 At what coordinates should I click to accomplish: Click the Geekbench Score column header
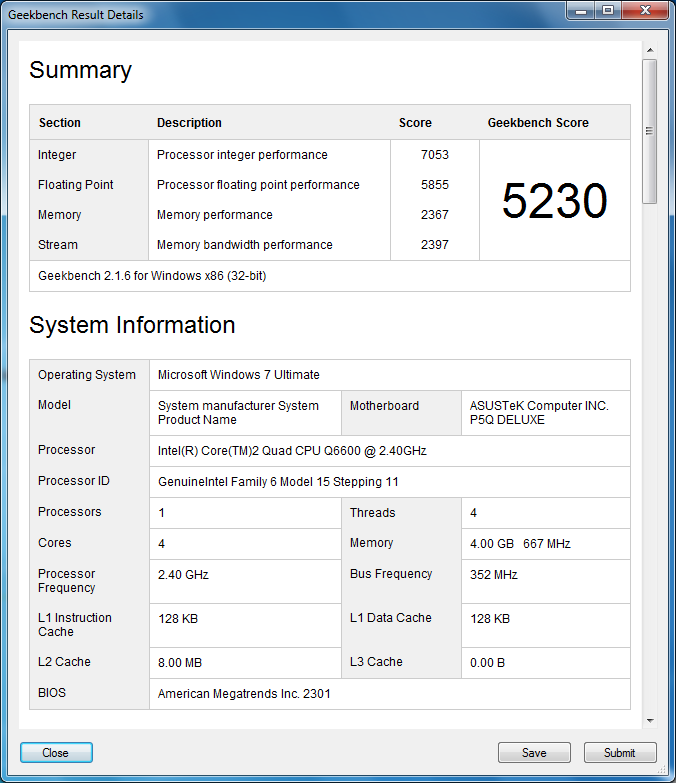(538, 123)
